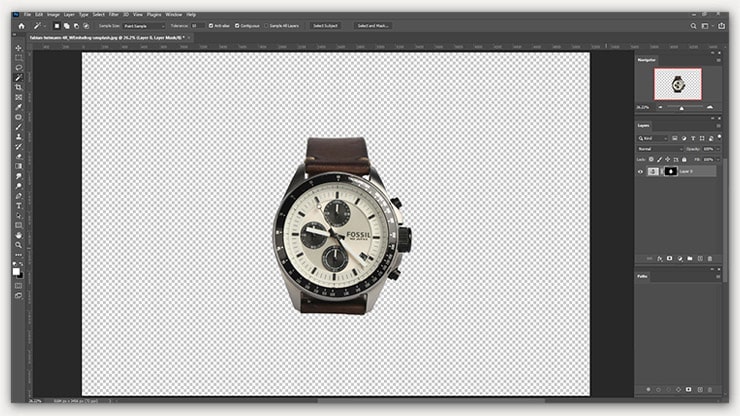Open the Filter menu
This screenshot has width=740, height=416.
pos(114,15)
